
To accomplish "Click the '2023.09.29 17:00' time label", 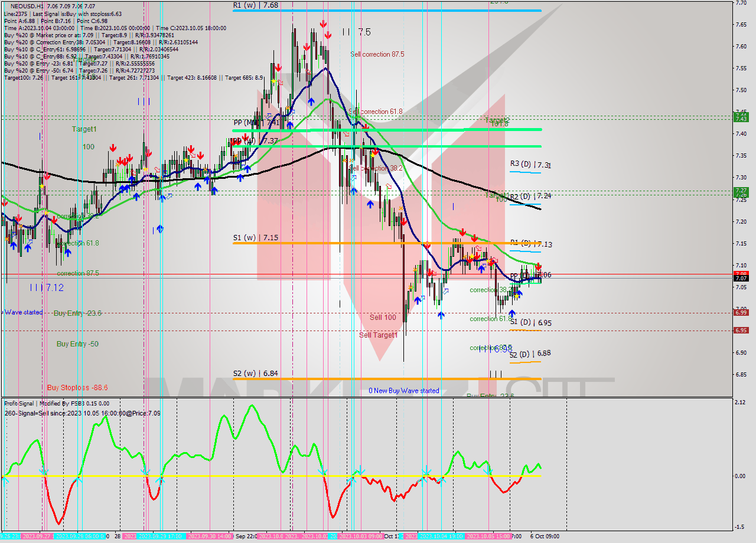I will pos(159,537).
